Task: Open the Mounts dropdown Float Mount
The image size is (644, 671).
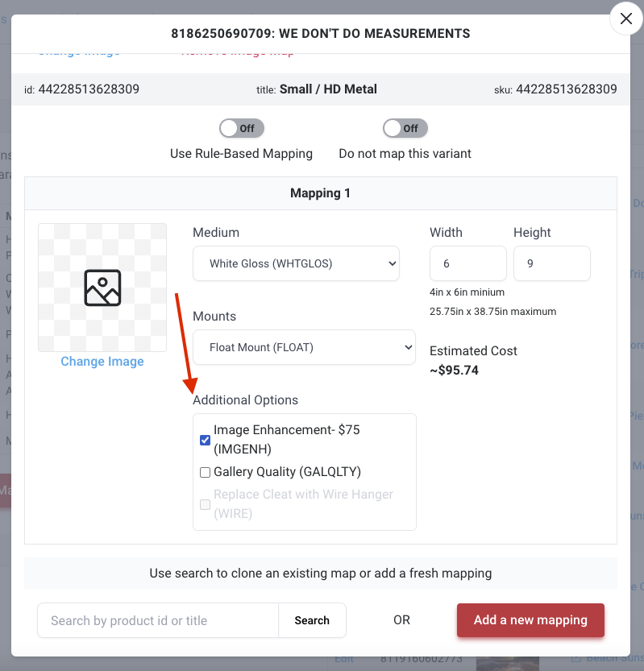Action: pyautogui.click(x=304, y=347)
